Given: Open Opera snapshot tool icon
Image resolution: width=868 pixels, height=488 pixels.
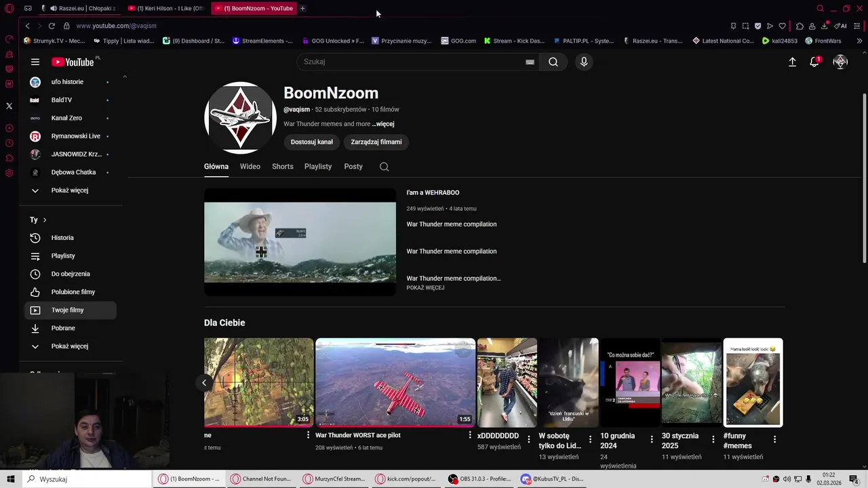Looking at the screenshot, I should (x=745, y=26).
